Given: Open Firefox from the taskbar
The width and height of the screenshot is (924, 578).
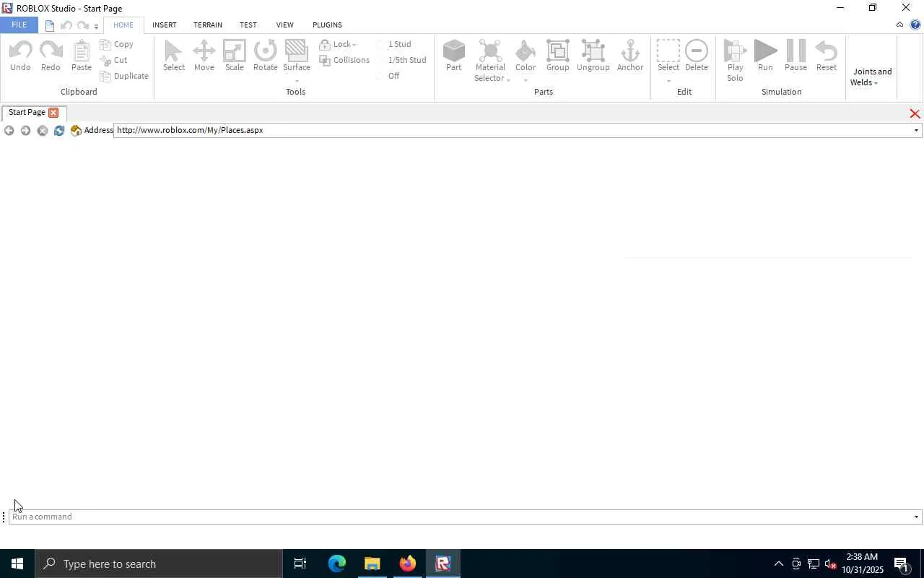Looking at the screenshot, I should click(408, 564).
